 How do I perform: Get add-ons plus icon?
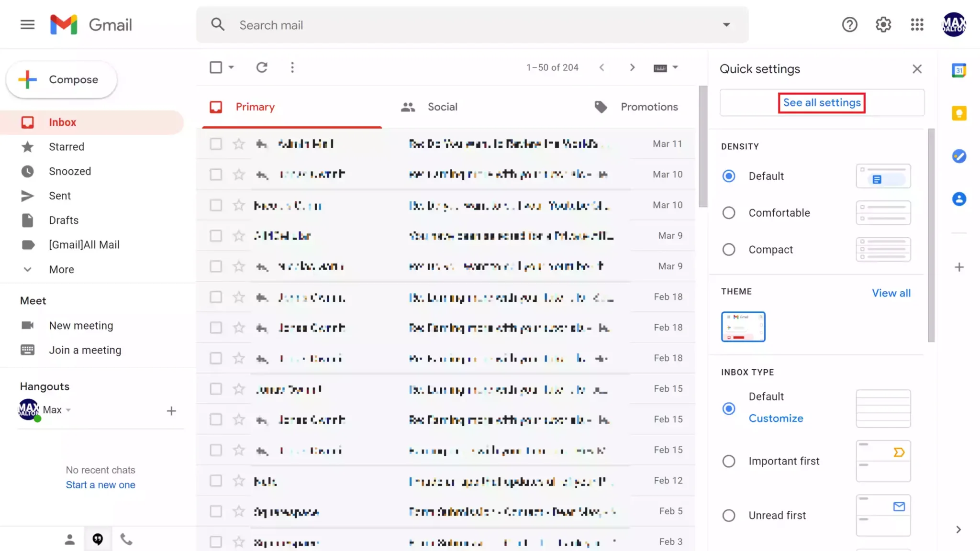pyautogui.click(x=959, y=267)
